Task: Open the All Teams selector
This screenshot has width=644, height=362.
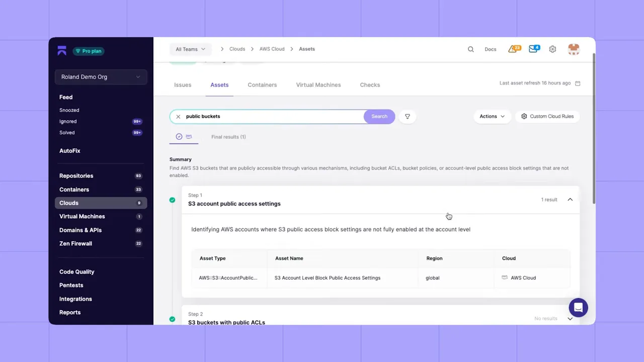Action: [190, 49]
